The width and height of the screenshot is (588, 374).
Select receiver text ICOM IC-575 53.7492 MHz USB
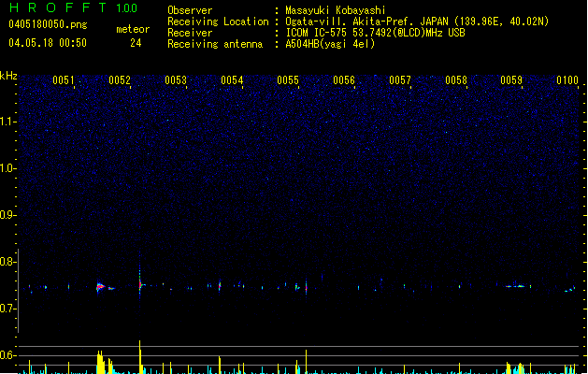click(376, 33)
